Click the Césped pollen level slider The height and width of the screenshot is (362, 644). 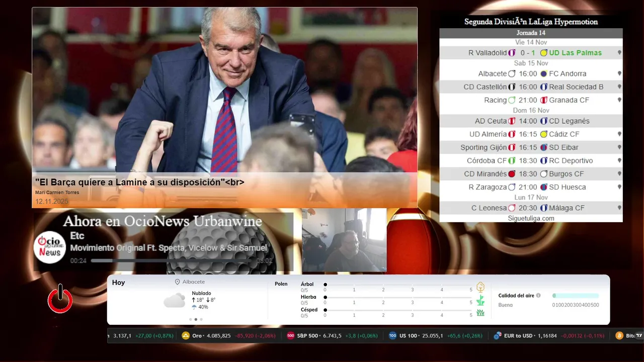398,310
